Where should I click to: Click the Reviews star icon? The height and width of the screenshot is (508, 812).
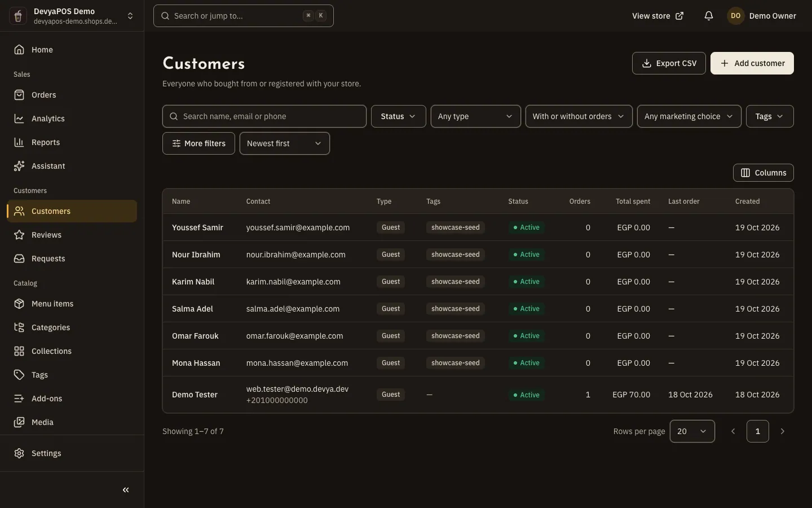pyautogui.click(x=19, y=235)
